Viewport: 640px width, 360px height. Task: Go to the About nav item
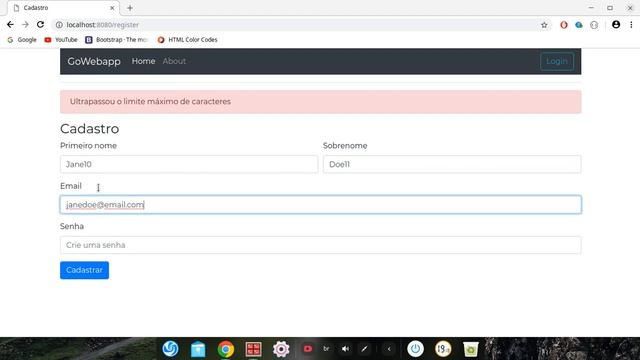click(x=174, y=61)
